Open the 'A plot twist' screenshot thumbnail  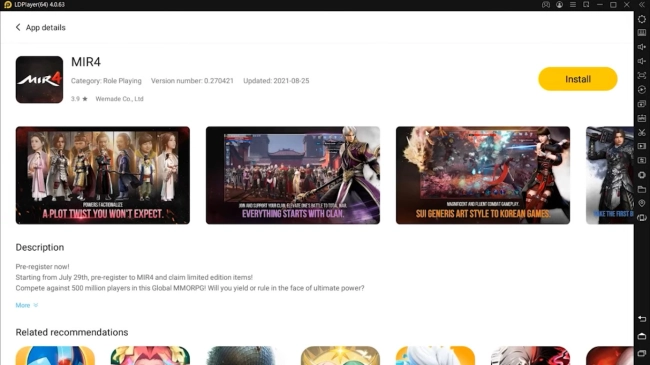pyautogui.click(x=103, y=175)
